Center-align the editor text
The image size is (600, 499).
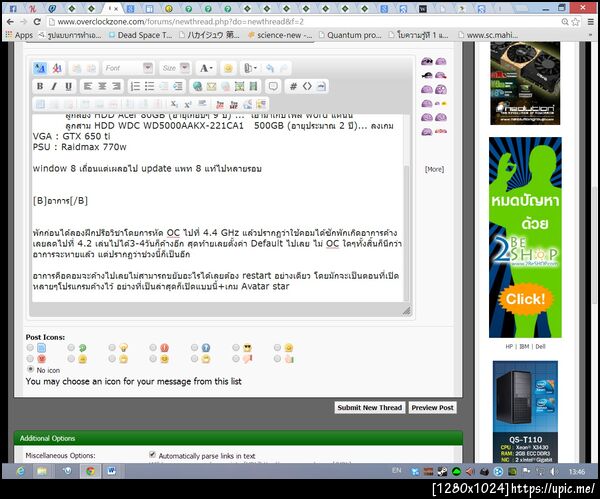(102, 86)
